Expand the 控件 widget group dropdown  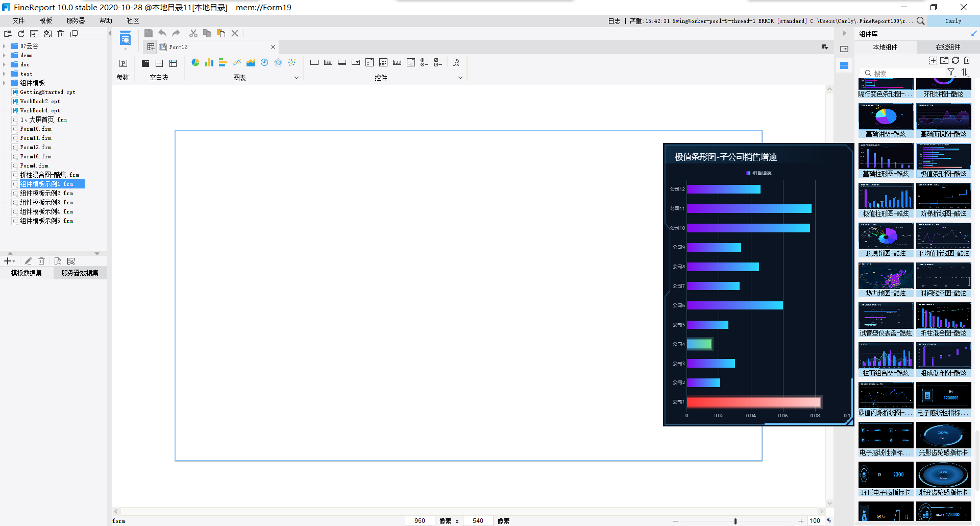coord(460,78)
